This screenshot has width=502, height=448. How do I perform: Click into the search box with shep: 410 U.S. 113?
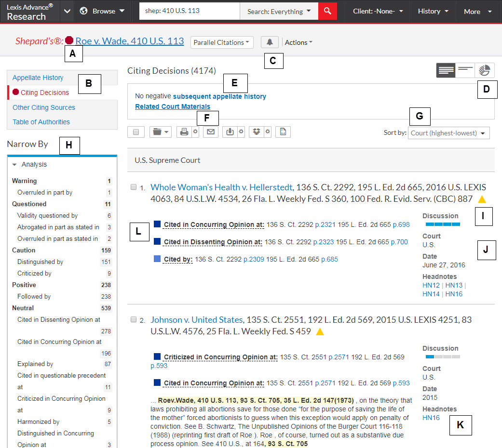click(190, 11)
